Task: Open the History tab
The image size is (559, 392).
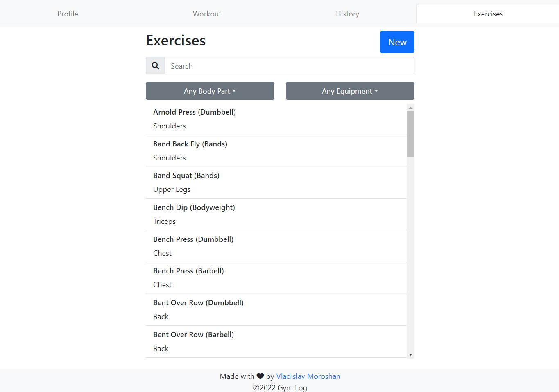Action: coord(347,14)
